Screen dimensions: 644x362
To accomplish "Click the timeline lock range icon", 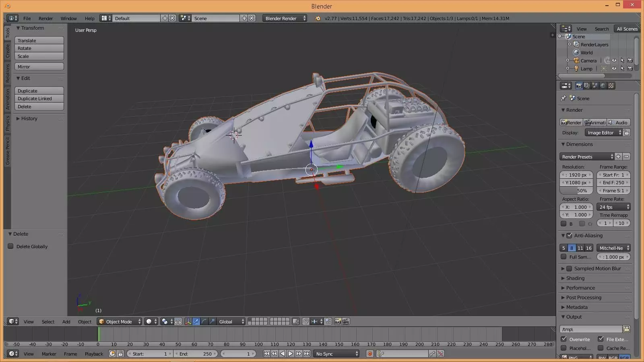I will click(120, 354).
